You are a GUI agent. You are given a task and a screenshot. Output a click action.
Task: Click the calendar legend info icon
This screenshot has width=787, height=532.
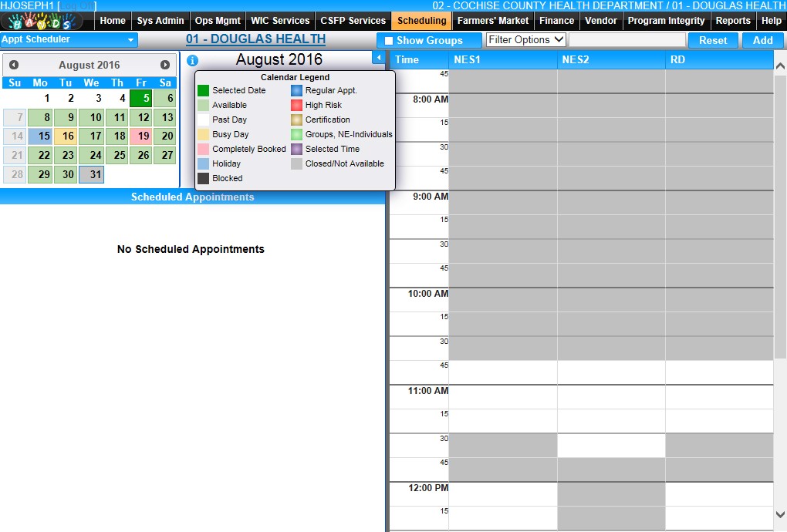(193, 60)
